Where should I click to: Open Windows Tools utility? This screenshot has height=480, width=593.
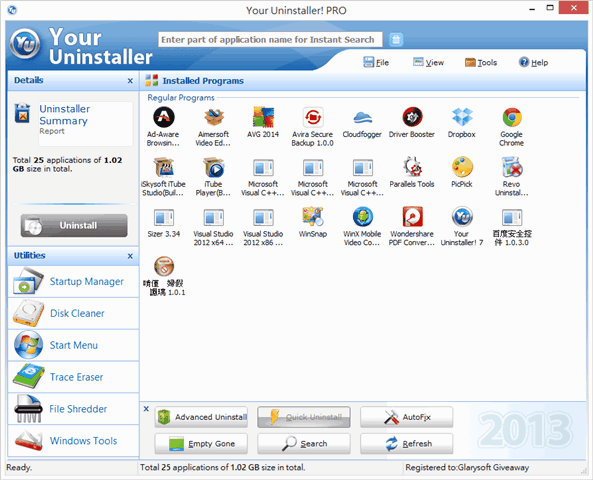(73, 441)
